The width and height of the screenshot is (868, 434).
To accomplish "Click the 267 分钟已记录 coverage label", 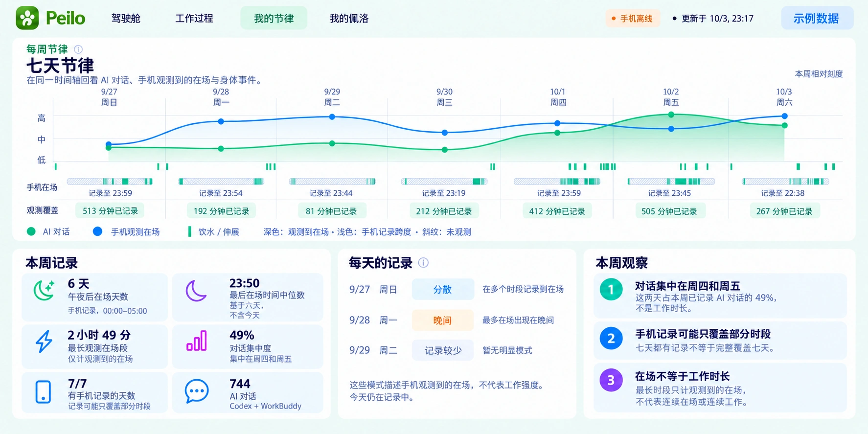I will coord(784,211).
